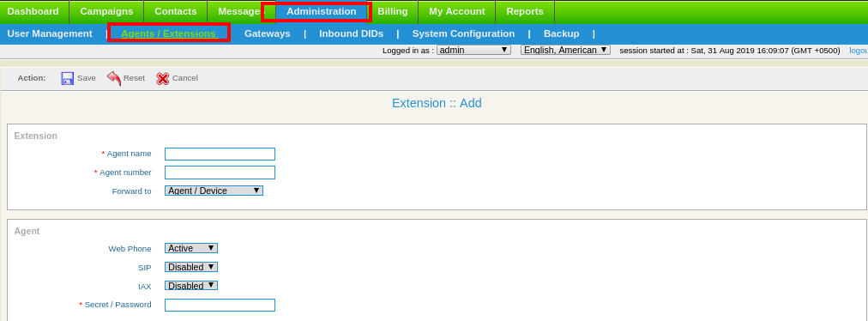Screen dimensions: 868x321
Task: Open System Configuration submenu
Action: pyautogui.click(x=463, y=33)
